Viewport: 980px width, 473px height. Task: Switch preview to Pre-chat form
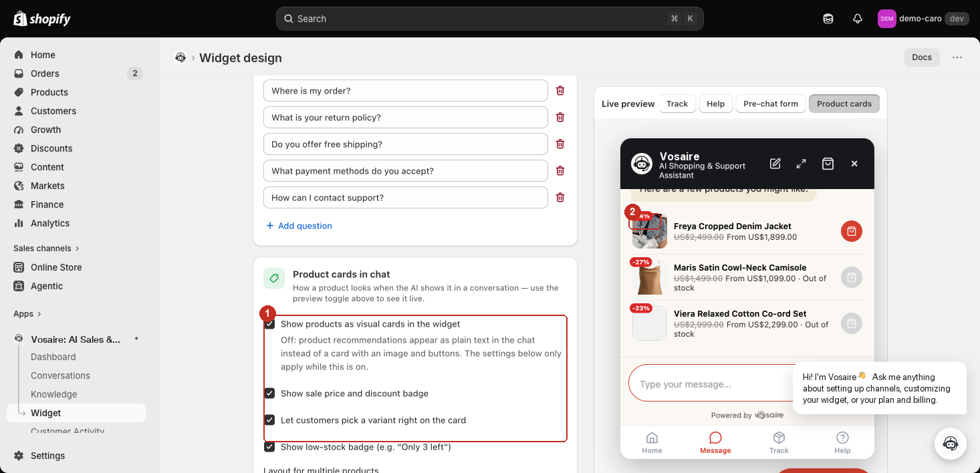[771, 104]
